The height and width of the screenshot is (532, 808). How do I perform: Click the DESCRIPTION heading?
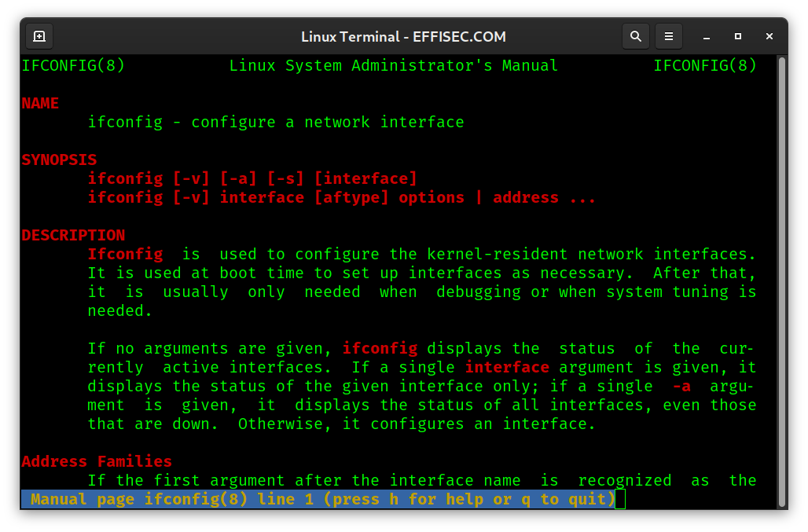[x=73, y=235]
